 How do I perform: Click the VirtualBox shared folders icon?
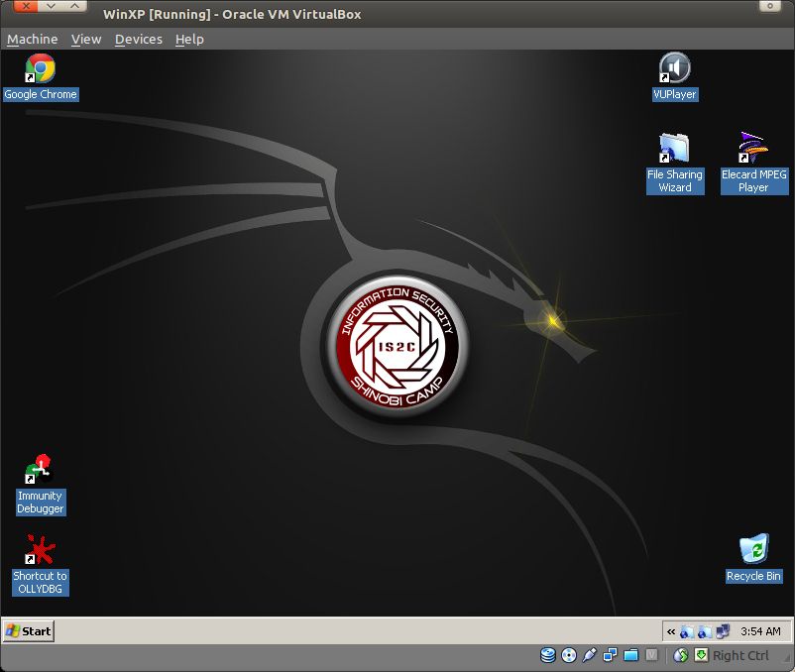[630, 655]
